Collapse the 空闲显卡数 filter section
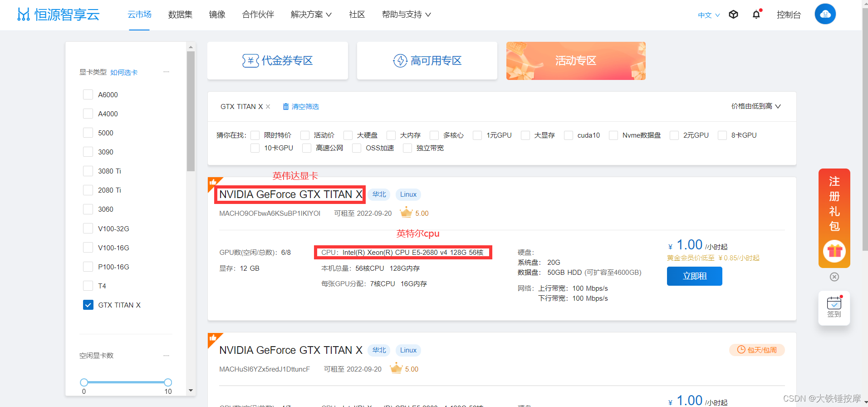Image resolution: width=868 pixels, height=407 pixels. [x=167, y=356]
